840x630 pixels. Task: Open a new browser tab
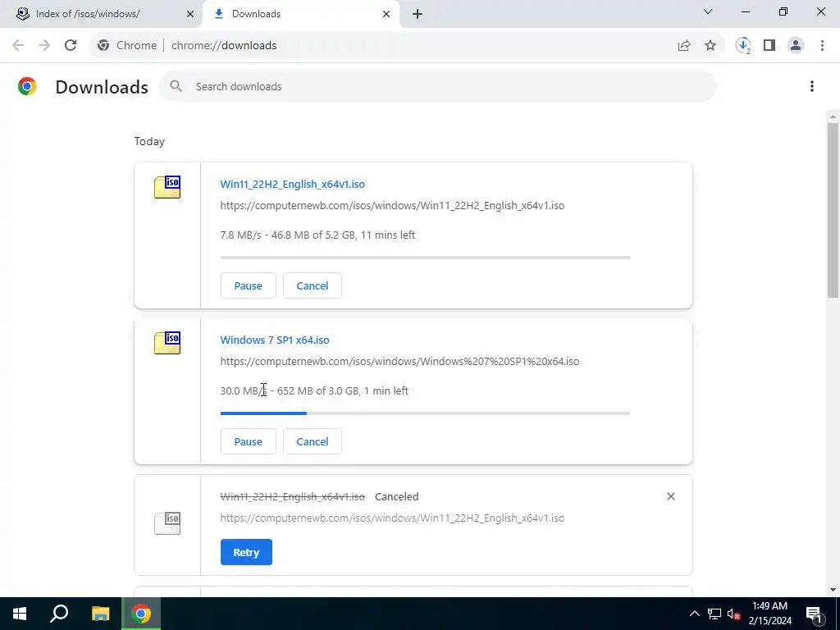click(418, 14)
